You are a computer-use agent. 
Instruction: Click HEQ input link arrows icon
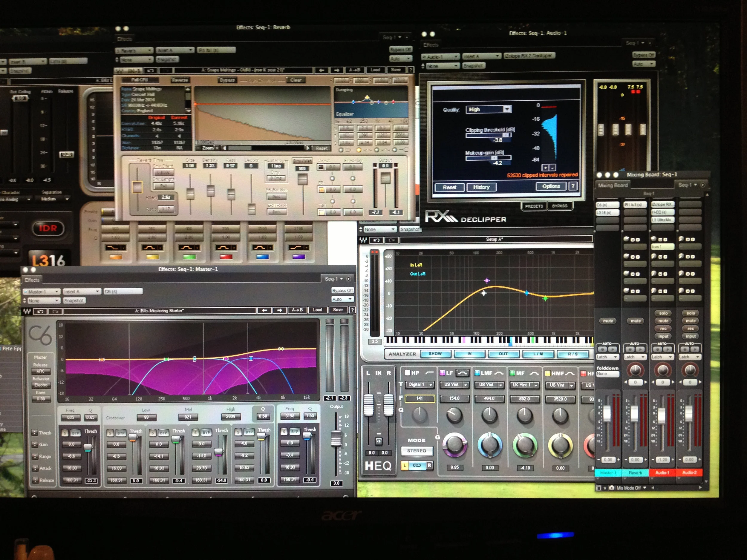(379, 441)
